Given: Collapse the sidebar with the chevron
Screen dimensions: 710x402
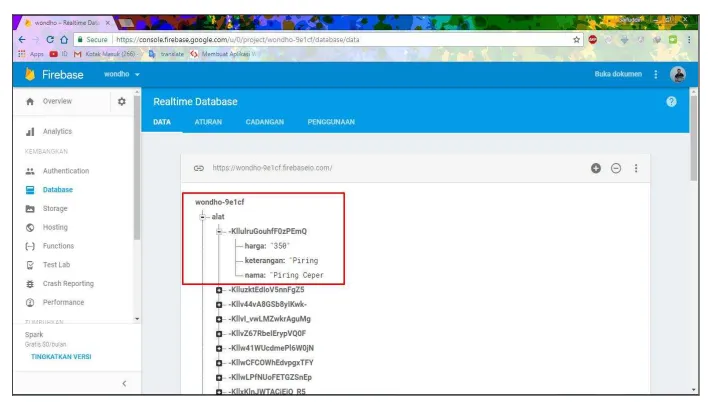Looking at the screenshot, I should (125, 383).
